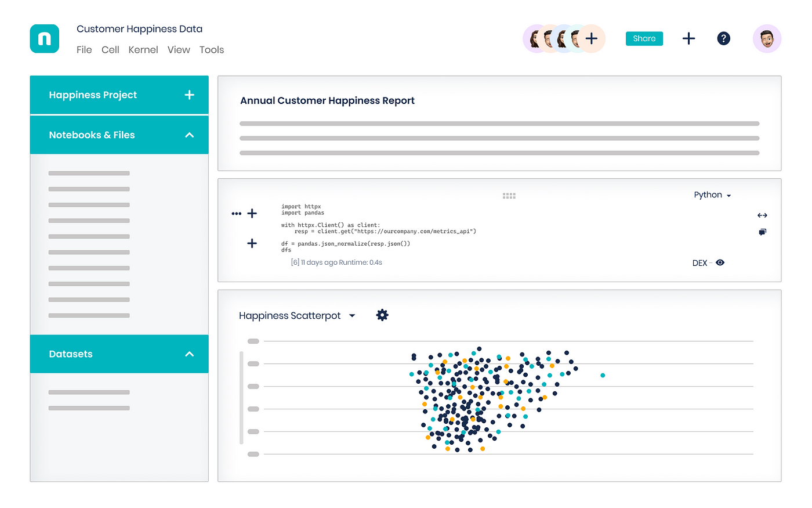
Task: Open the help question mark icon
Action: [723, 39]
